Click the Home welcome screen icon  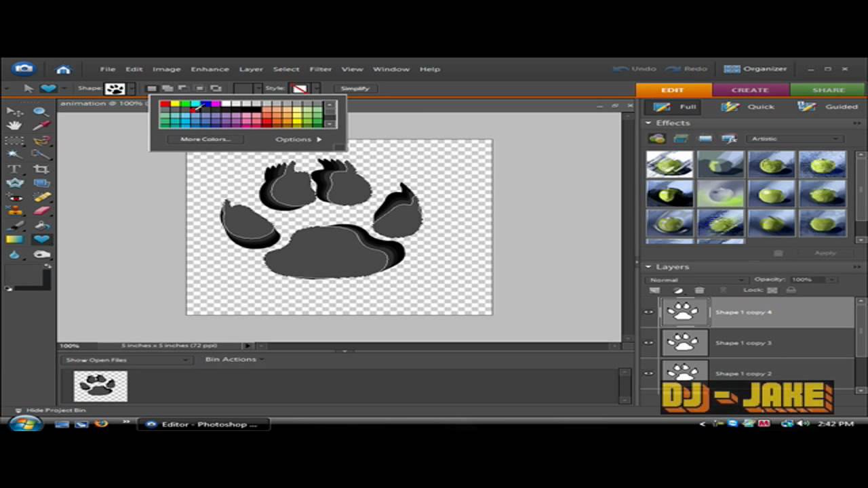pos(63,69)
